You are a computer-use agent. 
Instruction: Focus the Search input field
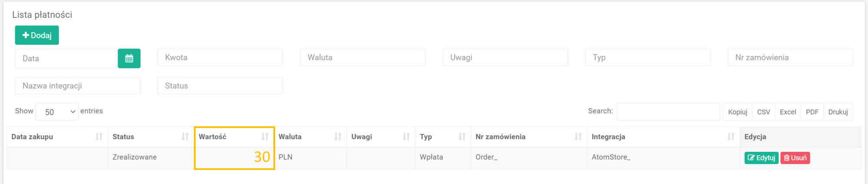click(x=668, y=111)
